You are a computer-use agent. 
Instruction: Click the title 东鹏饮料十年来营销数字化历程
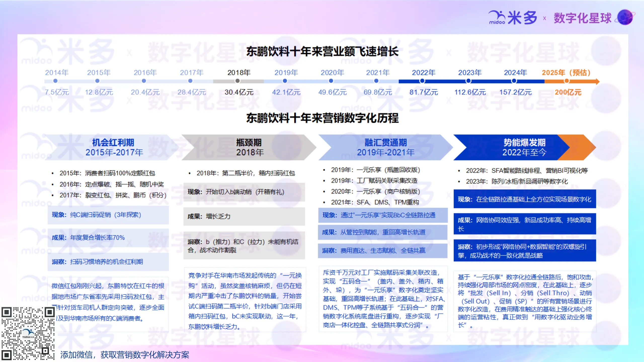pos(322,118)
